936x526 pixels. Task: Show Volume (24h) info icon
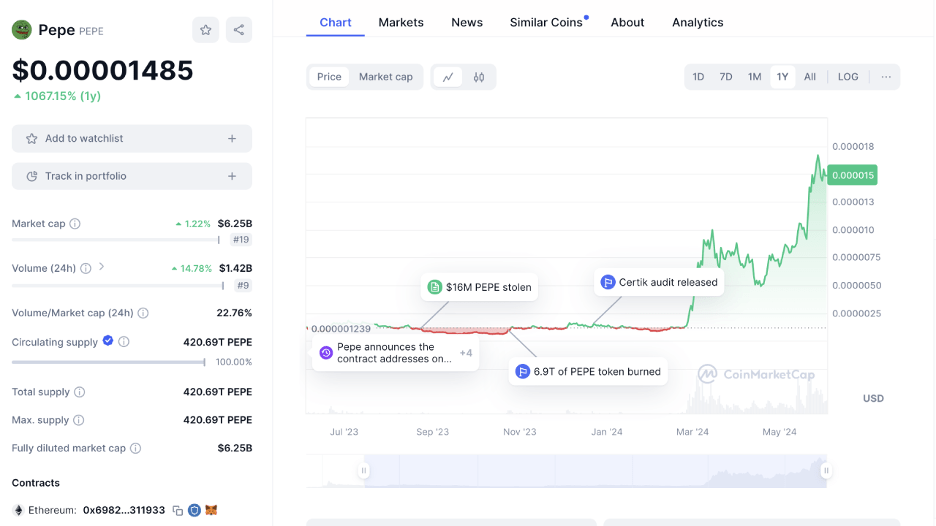[x=86, y=268]
